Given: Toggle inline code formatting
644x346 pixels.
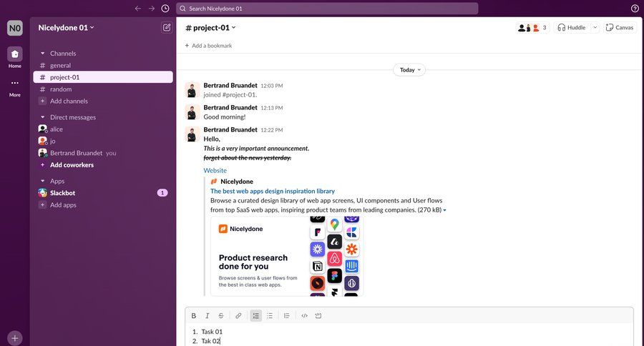Looking at the screenshot, I should (x=304, y=316).
